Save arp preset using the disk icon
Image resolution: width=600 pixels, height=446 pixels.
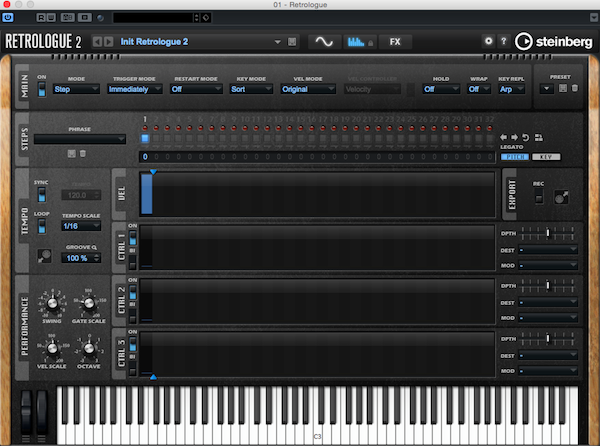[562, 88]
